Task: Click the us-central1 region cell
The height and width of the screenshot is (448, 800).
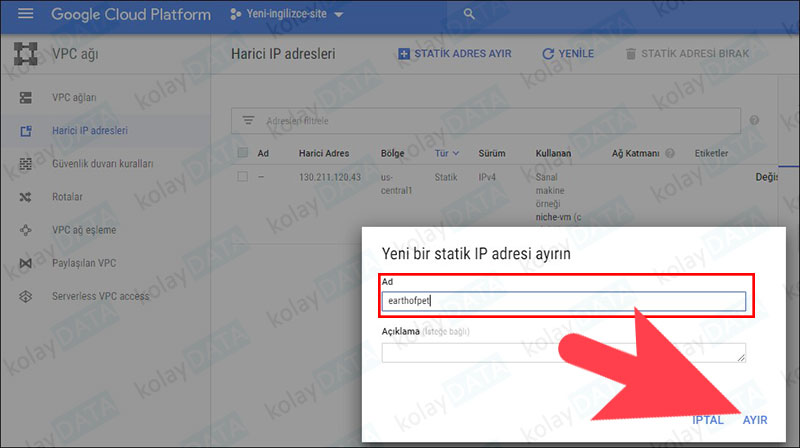Action: click(x=396, y=184)
